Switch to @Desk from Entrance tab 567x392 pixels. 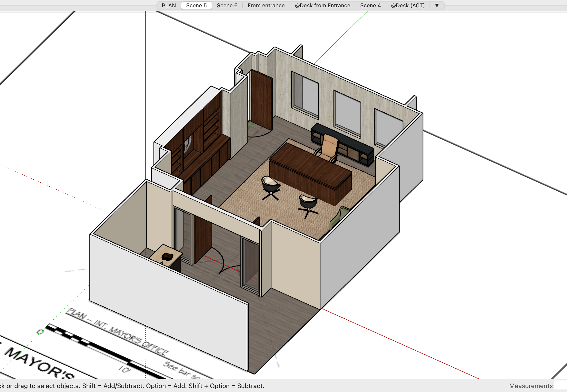(x=322, y=5)
